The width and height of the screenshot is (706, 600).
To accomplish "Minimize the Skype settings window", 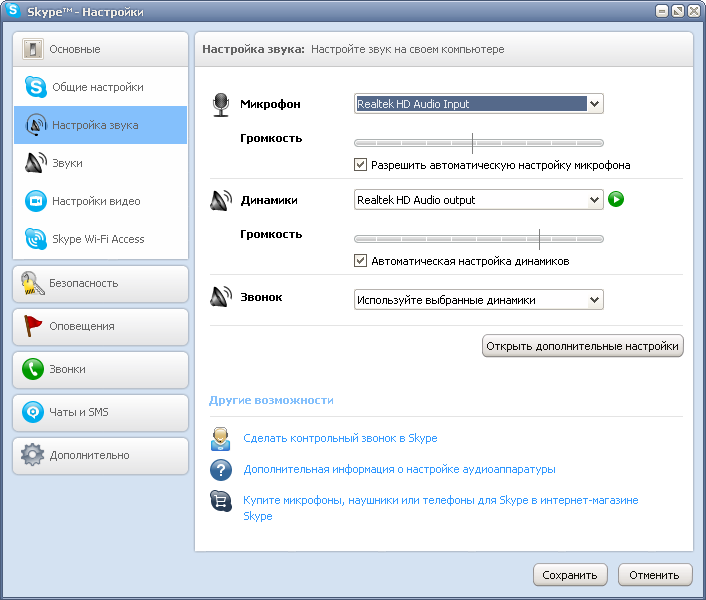I will (x=662, y=11).
